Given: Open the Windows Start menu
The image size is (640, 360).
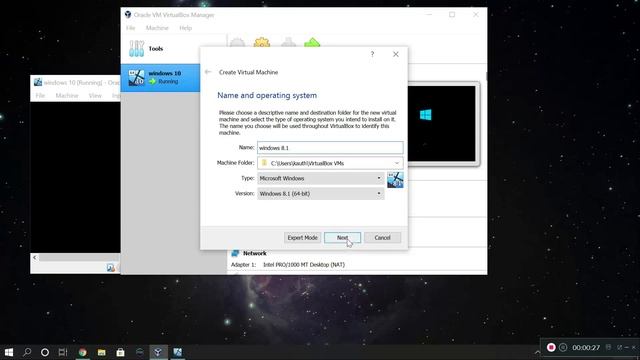Looking at the screenshot, I should pos(9,352).
